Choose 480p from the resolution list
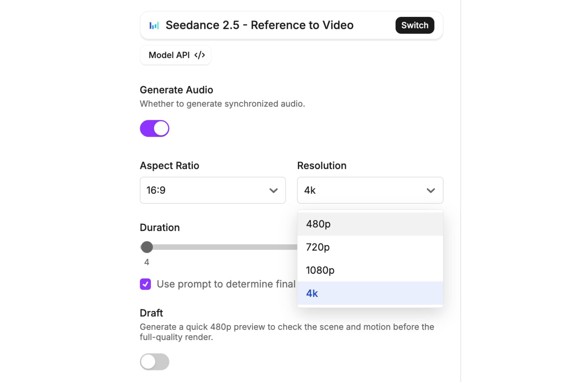 coord(370,224)
